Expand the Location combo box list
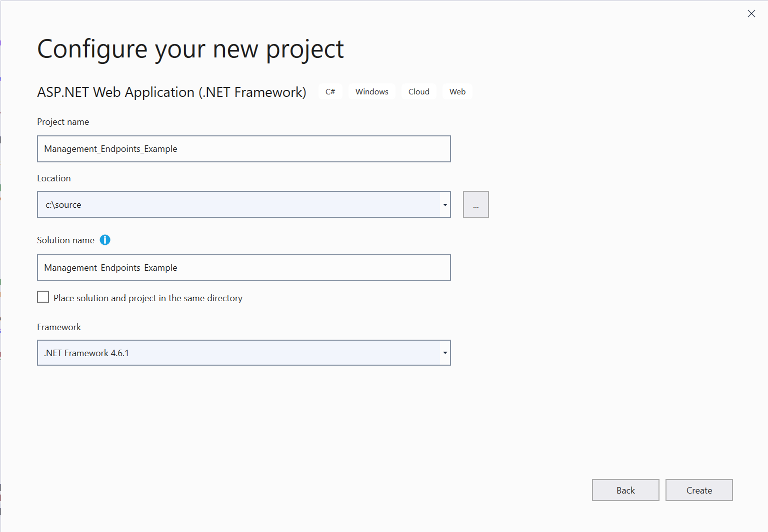 pyautogui.click(x=444, y=204)
